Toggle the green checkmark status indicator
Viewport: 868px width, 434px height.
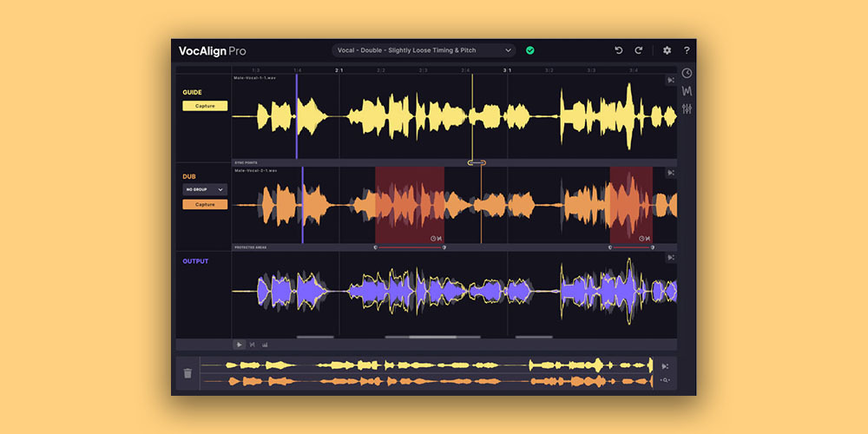click(x=529, y=50)
